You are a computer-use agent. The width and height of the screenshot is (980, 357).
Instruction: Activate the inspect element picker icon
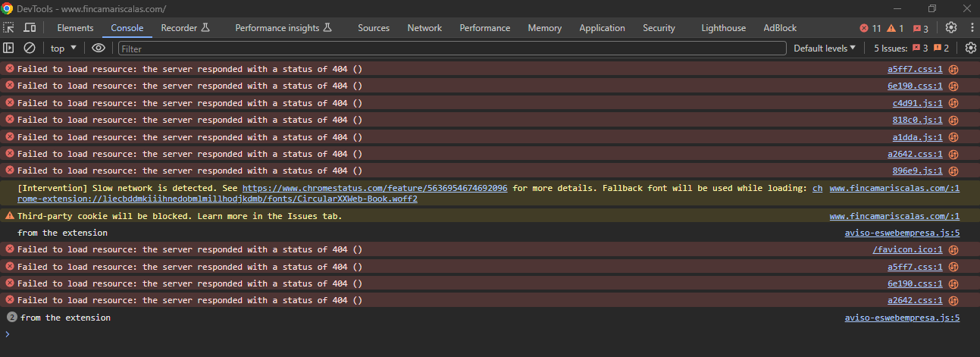click(8, 28)
